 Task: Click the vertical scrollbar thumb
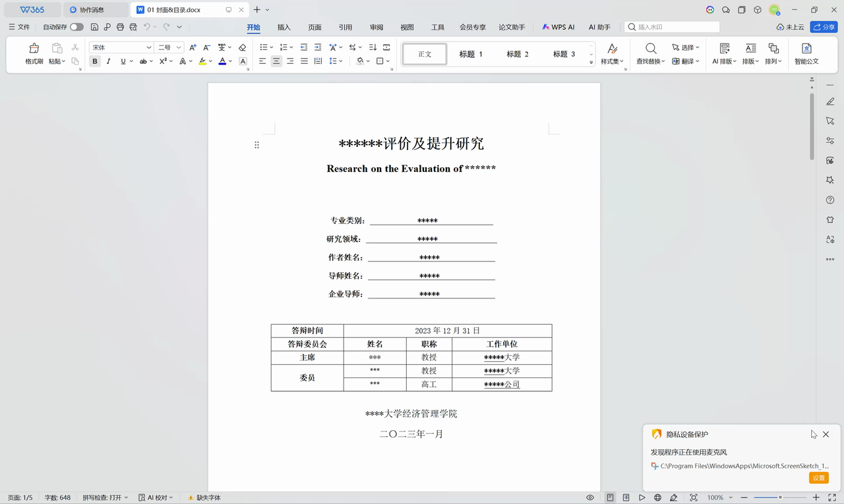[812, 125]
